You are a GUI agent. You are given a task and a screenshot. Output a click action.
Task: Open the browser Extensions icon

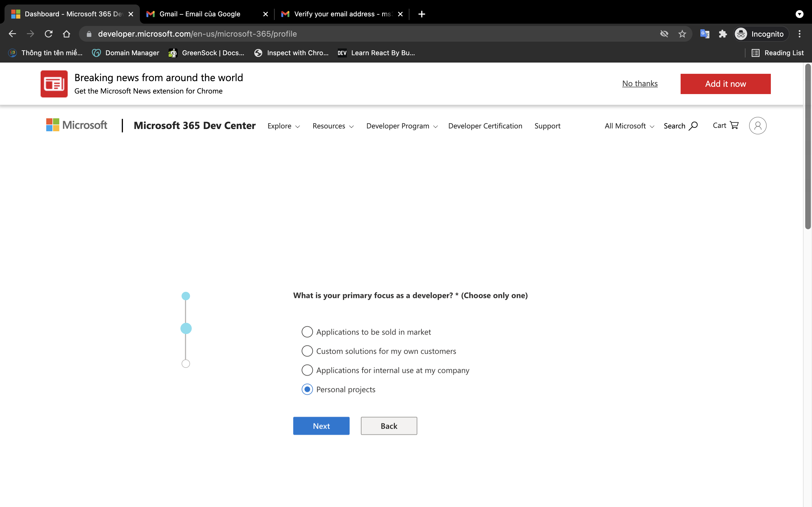tap(723, 34)
